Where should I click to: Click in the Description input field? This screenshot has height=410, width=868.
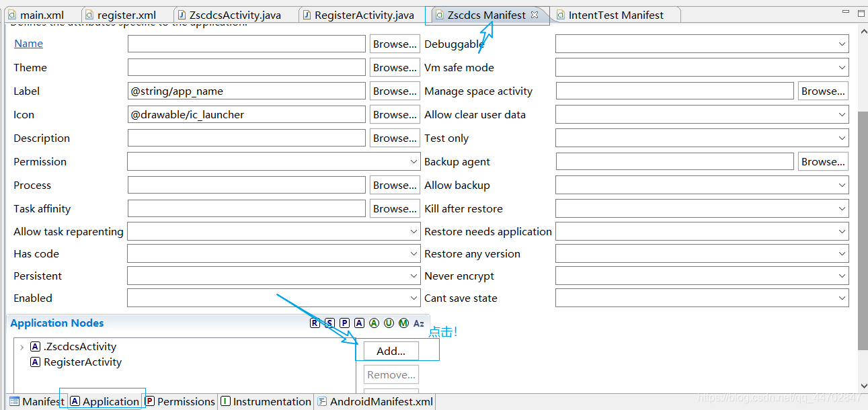pyautogui.click(x=247, y=138)
